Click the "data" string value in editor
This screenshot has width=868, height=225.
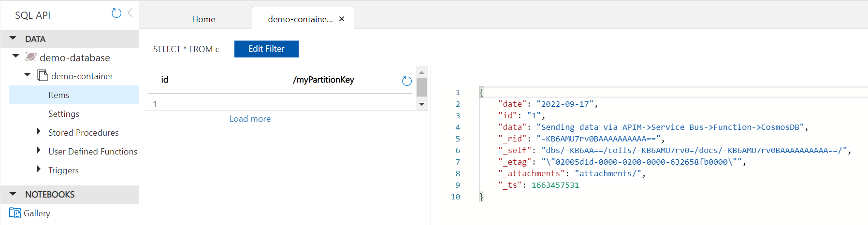670,127
